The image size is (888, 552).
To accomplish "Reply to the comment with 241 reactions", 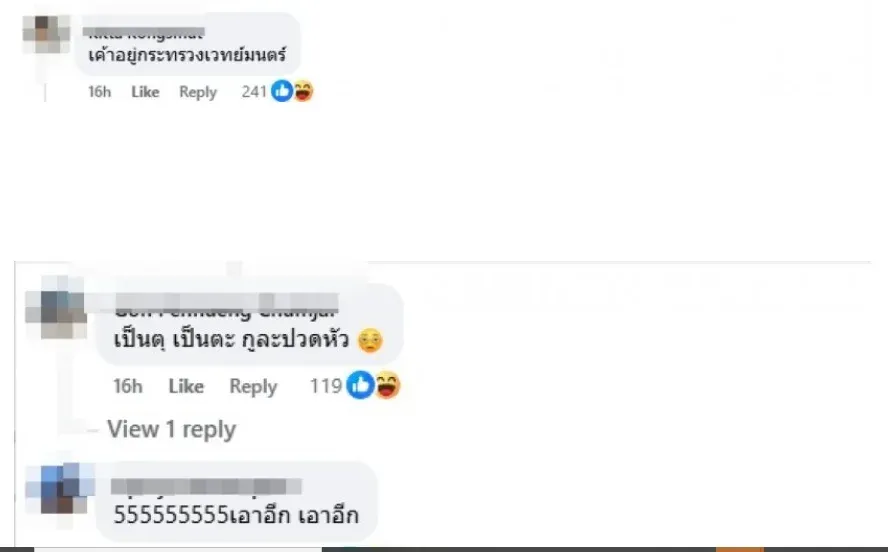I will pos(198,92).
